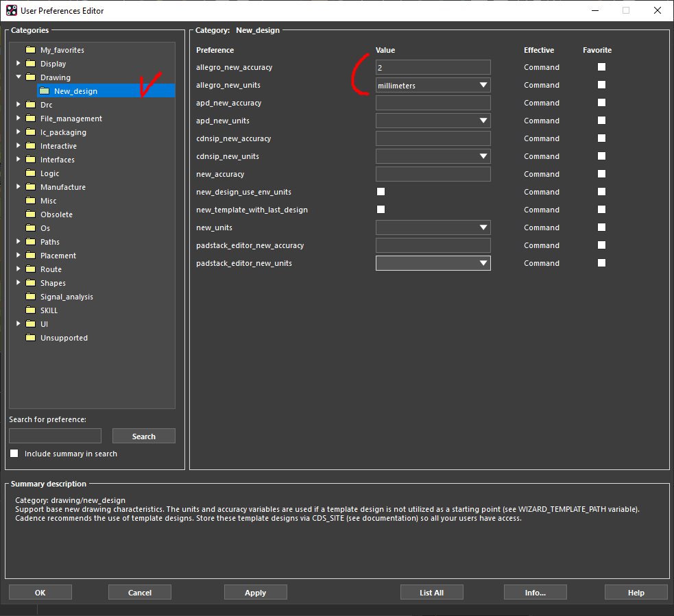Enable new_template_with_last_design checkbox
The image size is (674, 616).
[x=381, y=210]
